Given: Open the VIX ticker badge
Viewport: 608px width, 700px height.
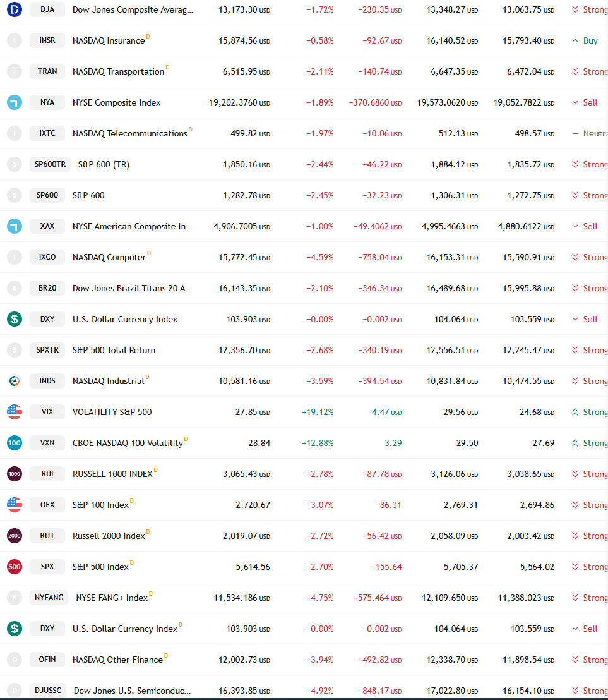Looking at the screenshot, I should pos(47,412).
